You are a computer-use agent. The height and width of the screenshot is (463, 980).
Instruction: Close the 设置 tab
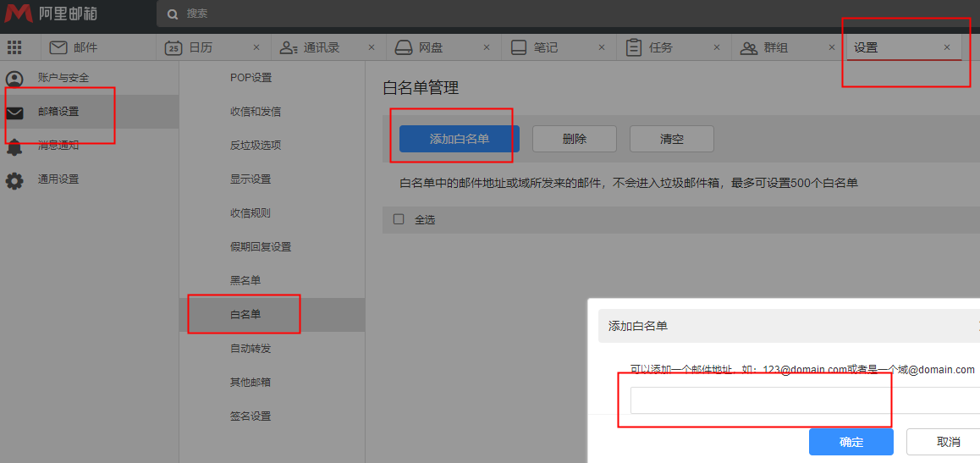coord(947,47)
